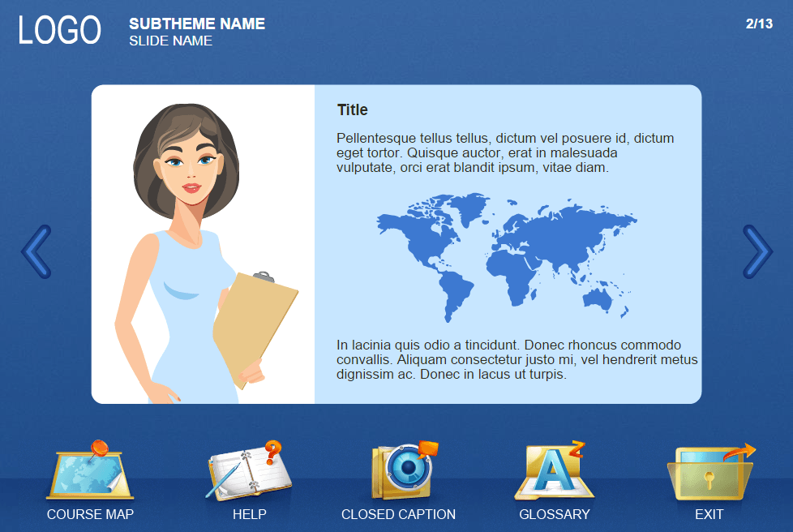
Task: Go to previous slide with left arrow
Action: tap(36, 252)
